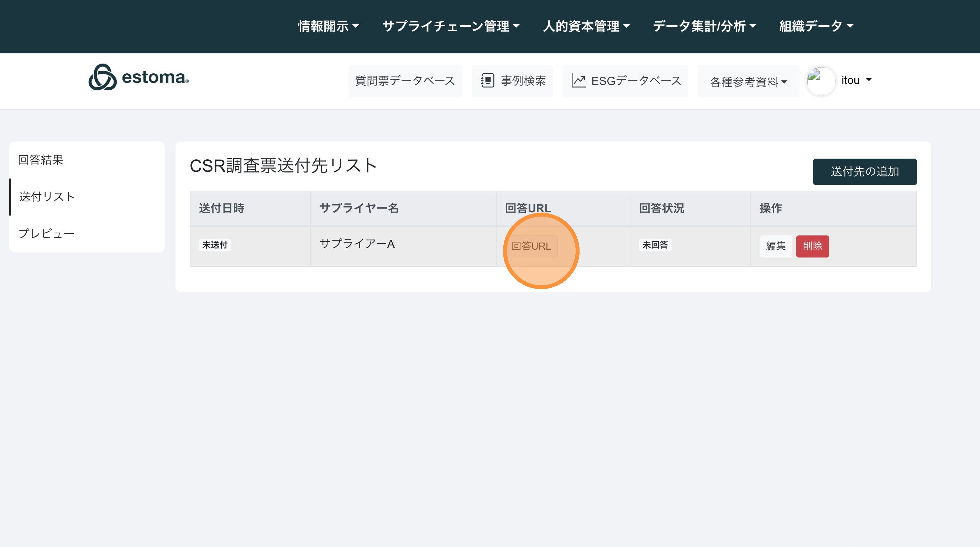This screenshot has width=980, height=547.
Task: Select 送付リスト in the sidebar
Action: (47, 197)
